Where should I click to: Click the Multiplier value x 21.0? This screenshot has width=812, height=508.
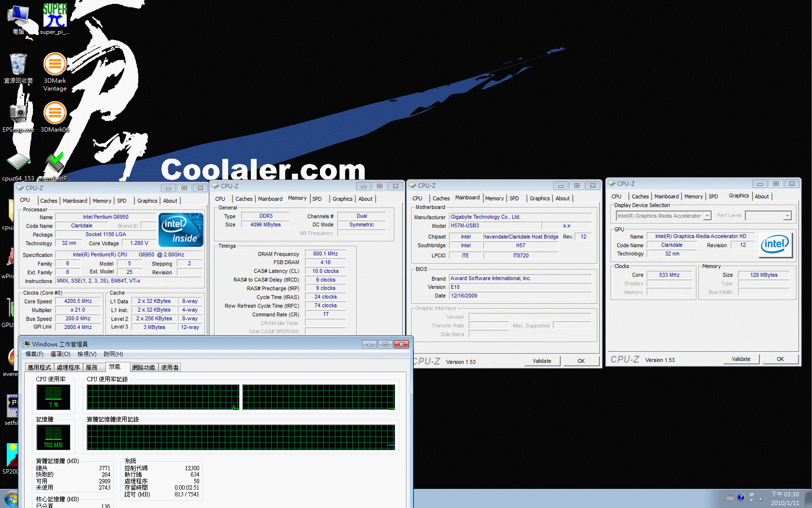78,310
